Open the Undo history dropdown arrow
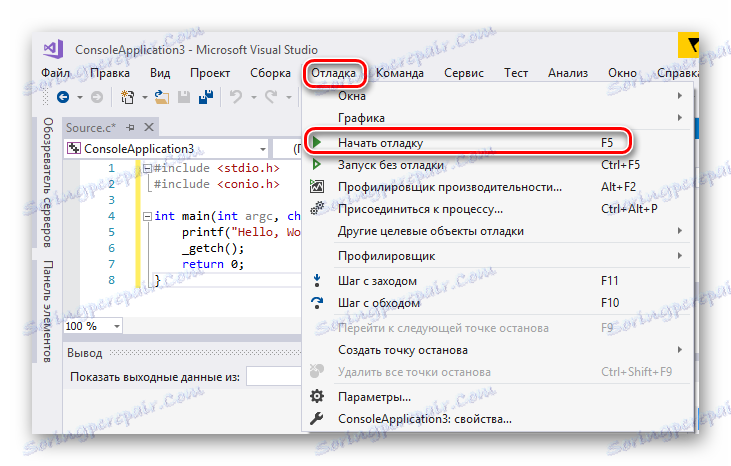This screenshot has height=466, width=731. (x=254, y=97)
